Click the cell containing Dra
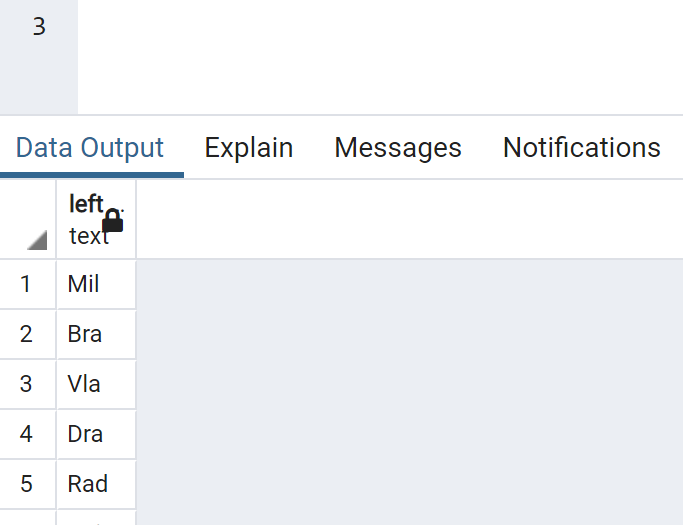The height and width of the screenshot is (525, 683). tap(96, 434)
